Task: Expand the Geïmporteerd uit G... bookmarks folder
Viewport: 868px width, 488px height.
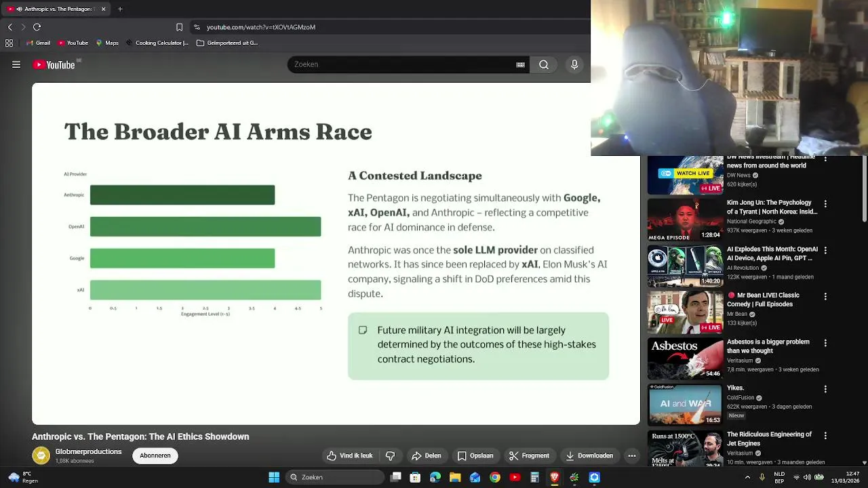Action: pyautogui.click(x=227, y=43)
